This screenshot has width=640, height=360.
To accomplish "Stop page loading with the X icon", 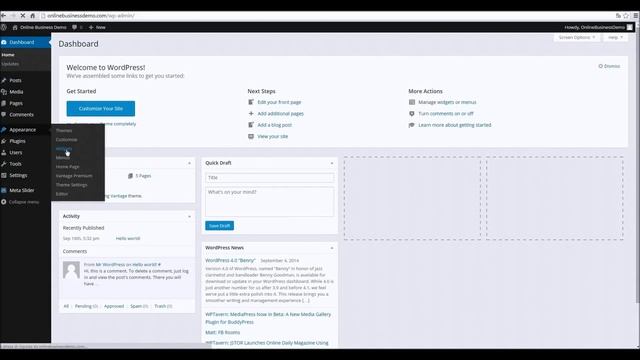I will click(23, 16).
